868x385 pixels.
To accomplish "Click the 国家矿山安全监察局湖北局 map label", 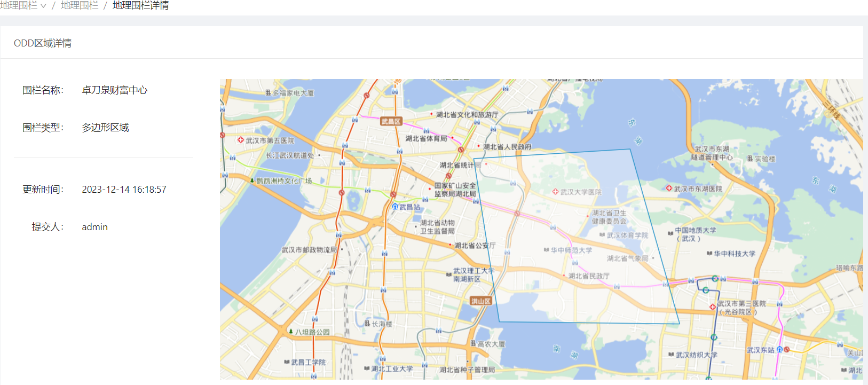I will (455, 190).
